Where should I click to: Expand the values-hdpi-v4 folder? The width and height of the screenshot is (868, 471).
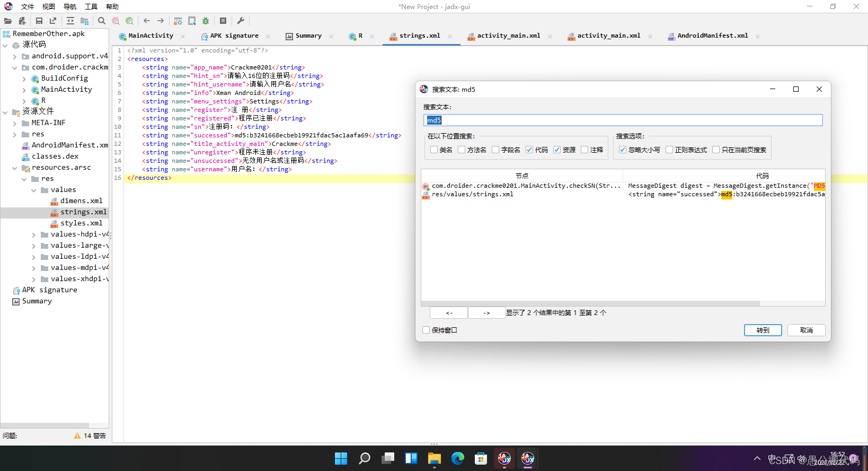point(34,234)
